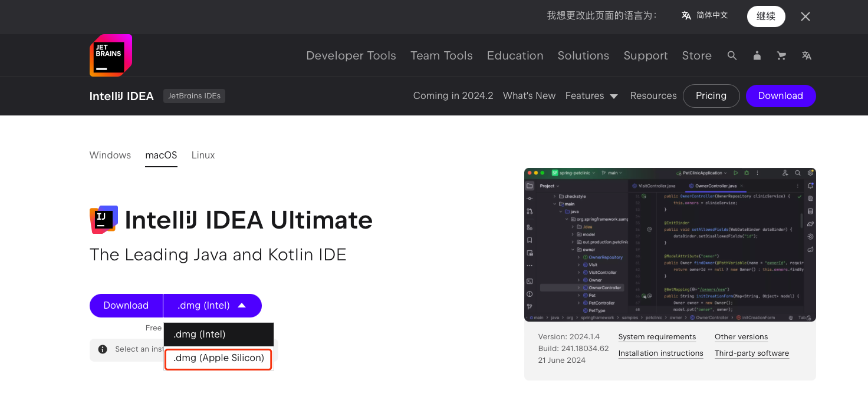Open the shopping cart icon
868x397 pixels.
click(x=782, y=55)
